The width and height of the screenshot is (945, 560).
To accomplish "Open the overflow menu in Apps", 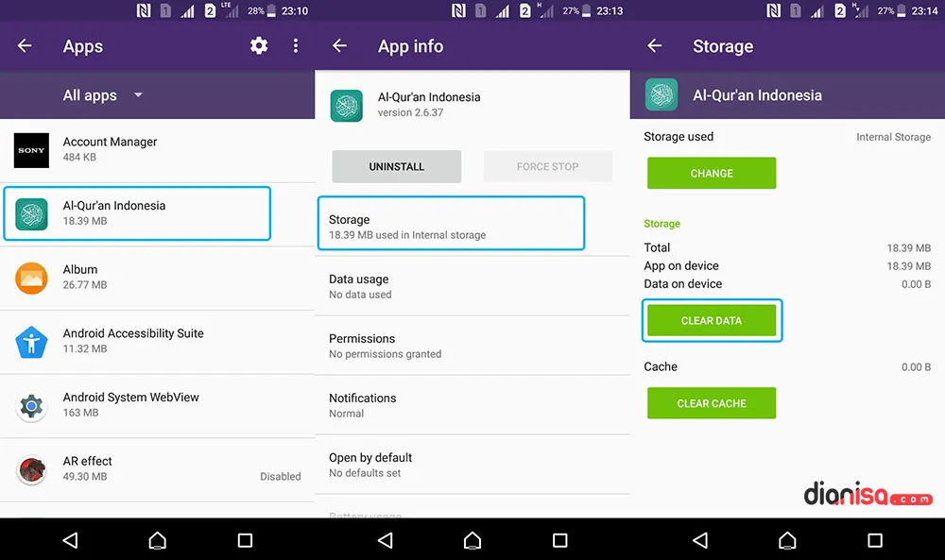I will click(x=296, y=45).
